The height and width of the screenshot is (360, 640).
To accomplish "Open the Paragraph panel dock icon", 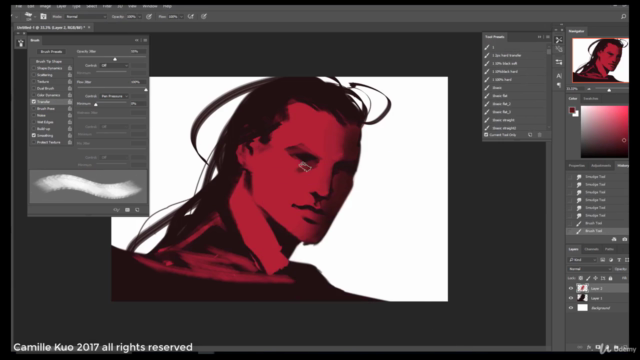I will click(x=559, y=85).
